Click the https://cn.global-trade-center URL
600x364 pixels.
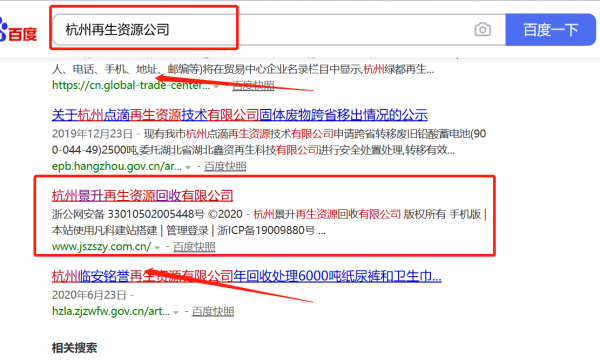click(131, 85)
